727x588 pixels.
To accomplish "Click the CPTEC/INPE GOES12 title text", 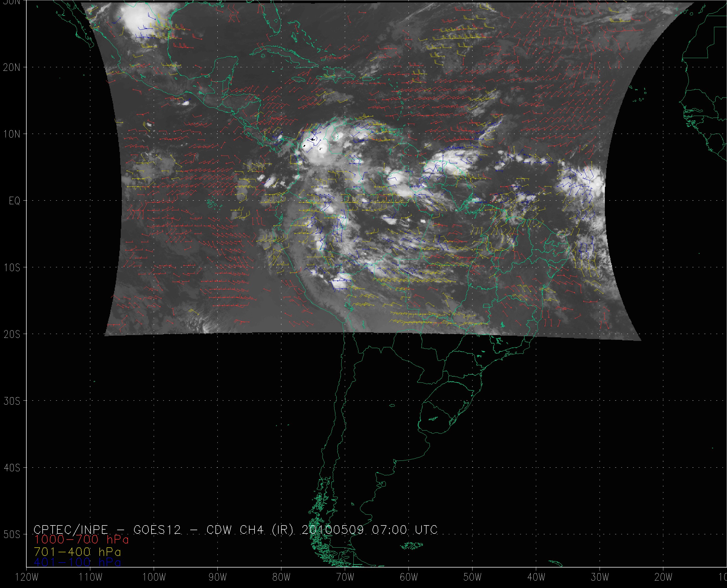I will coord(107,529).
